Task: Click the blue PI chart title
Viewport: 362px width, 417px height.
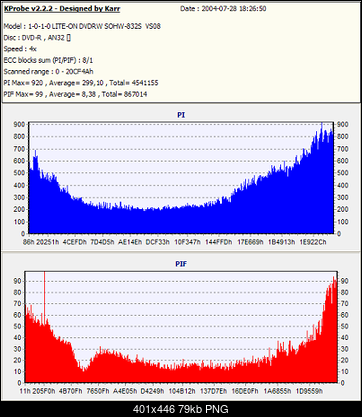Action: pos(181,115)
